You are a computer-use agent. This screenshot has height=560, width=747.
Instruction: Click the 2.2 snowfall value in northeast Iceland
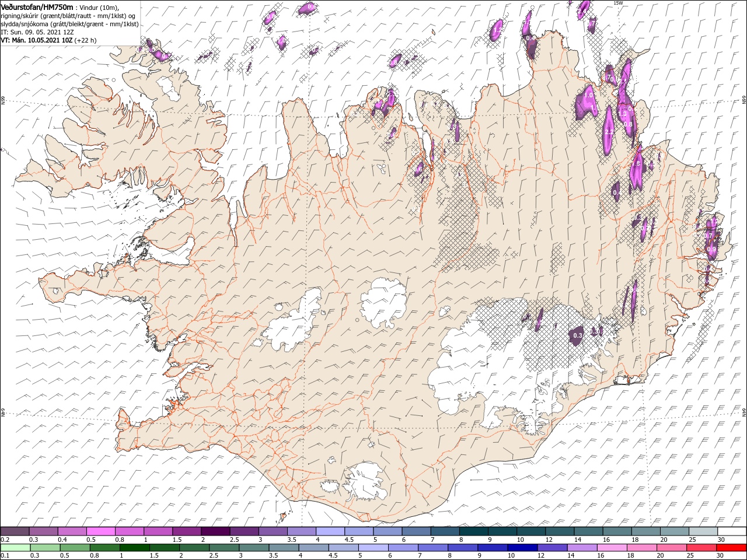point(608,132)
